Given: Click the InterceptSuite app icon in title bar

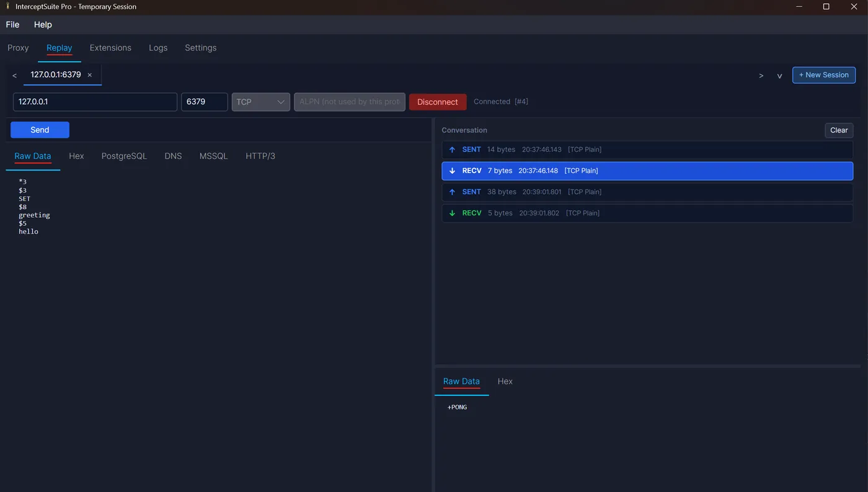Looking at the screenshot, I should pyautogui.click(x=7, y=6).
